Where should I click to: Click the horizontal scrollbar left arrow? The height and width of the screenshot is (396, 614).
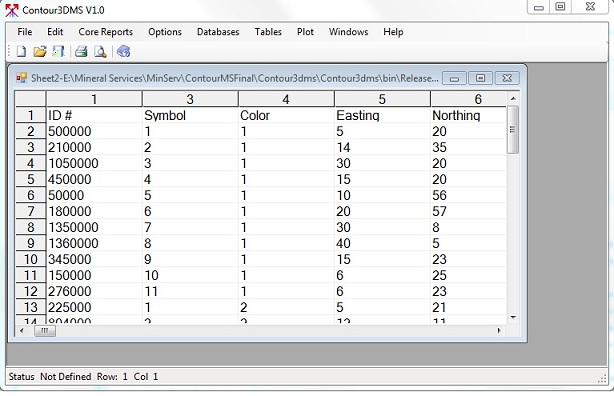pos(22,331)
